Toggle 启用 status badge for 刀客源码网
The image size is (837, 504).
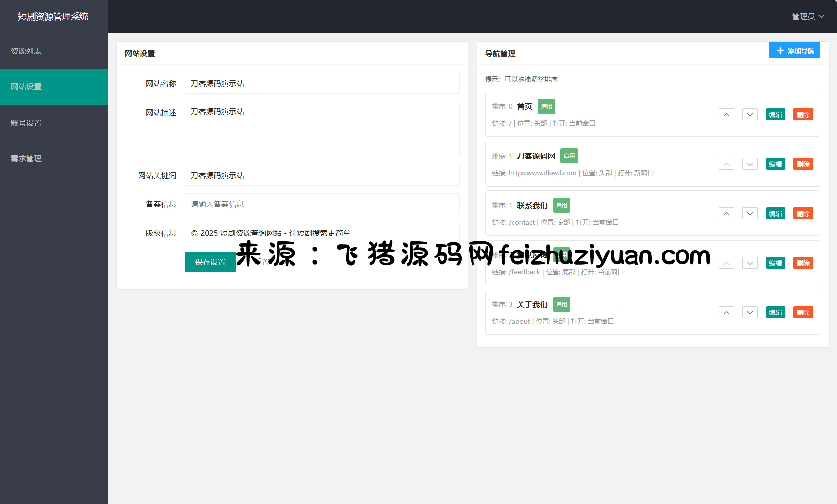point(569,156)
